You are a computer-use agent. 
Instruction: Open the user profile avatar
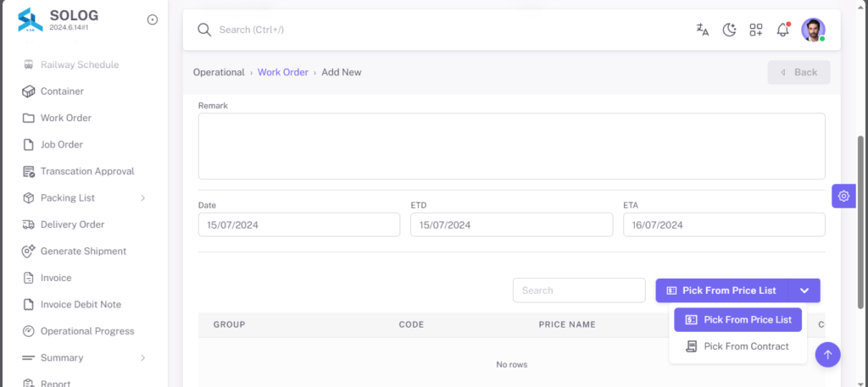[813, 30]
